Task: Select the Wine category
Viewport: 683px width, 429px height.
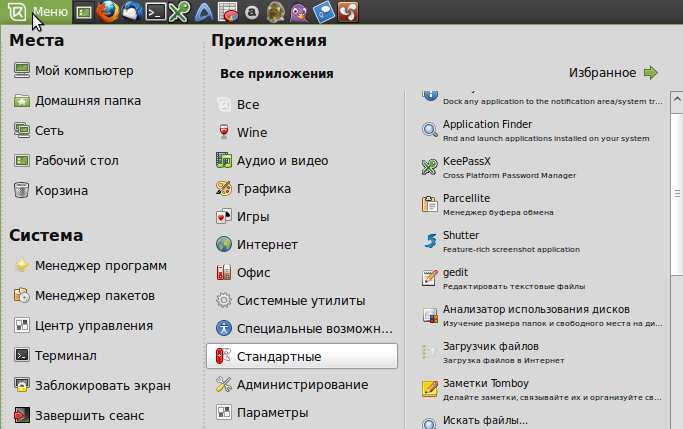Action: point(251,132)
